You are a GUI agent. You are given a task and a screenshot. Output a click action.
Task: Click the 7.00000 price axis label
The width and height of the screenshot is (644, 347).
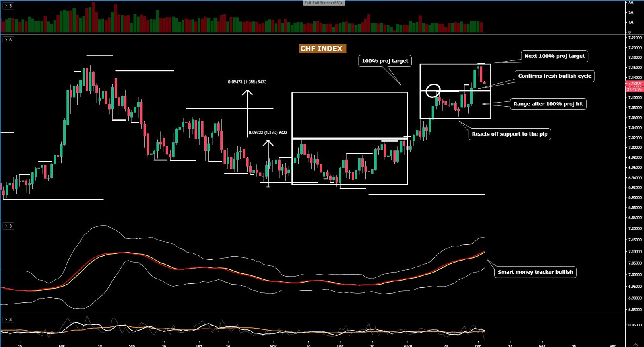635,148
